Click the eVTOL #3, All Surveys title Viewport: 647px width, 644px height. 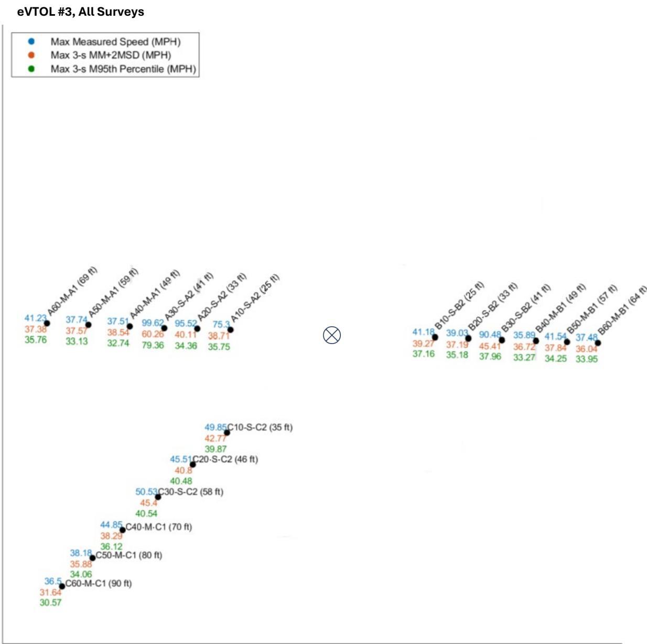[x=81, y=12]
